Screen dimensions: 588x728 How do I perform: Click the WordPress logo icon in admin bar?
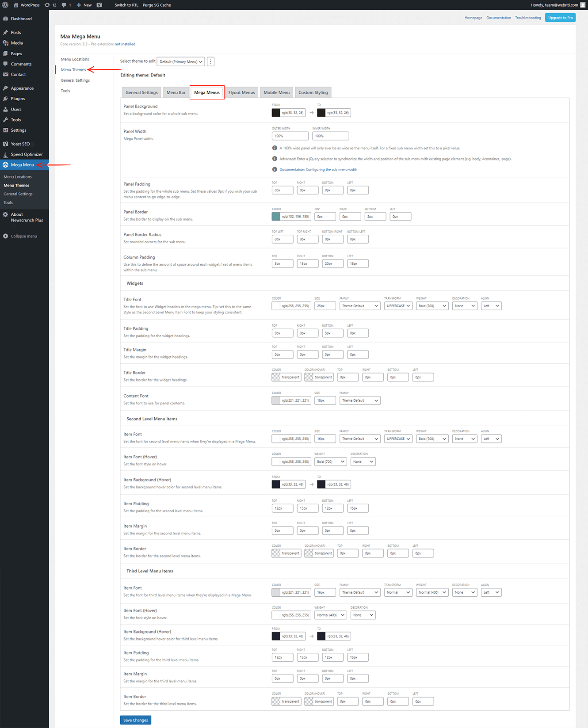(5, 5)
